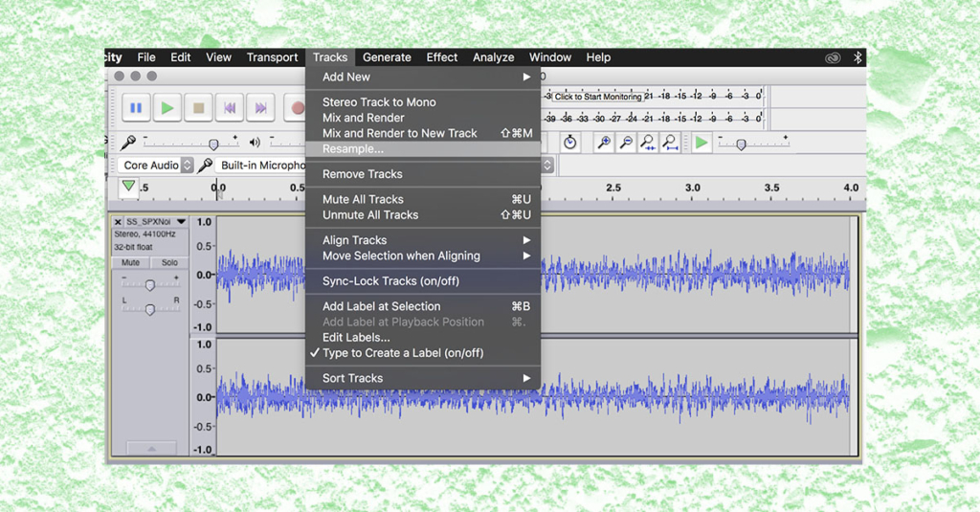Expand Move Selection when Aligning submenu

[x=423, y=256]
